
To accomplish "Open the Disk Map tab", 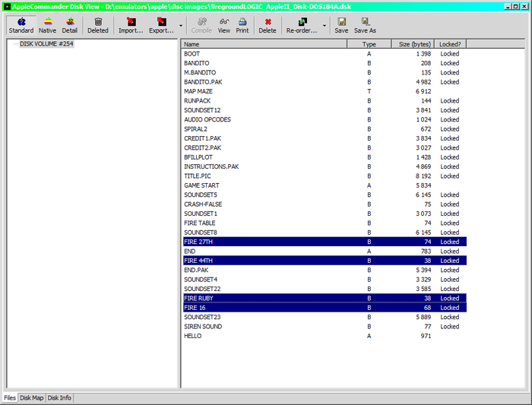I will point(32,398).
